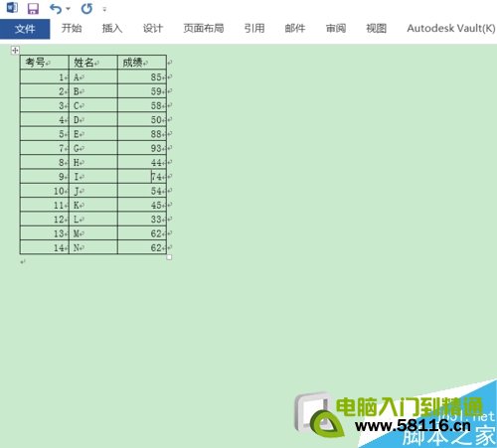
Task: Click the cell containing score 93
Action: (142, 148)
